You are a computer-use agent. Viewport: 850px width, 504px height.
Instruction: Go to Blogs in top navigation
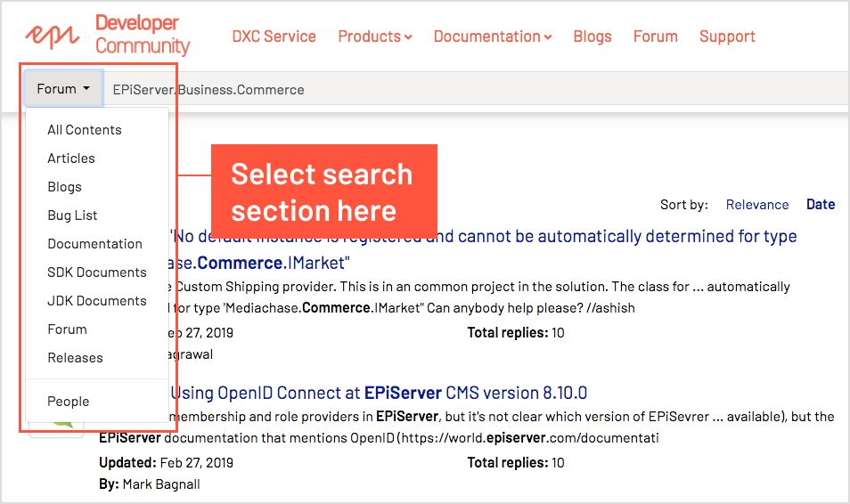pyautogui.click(x=592, y=37)
